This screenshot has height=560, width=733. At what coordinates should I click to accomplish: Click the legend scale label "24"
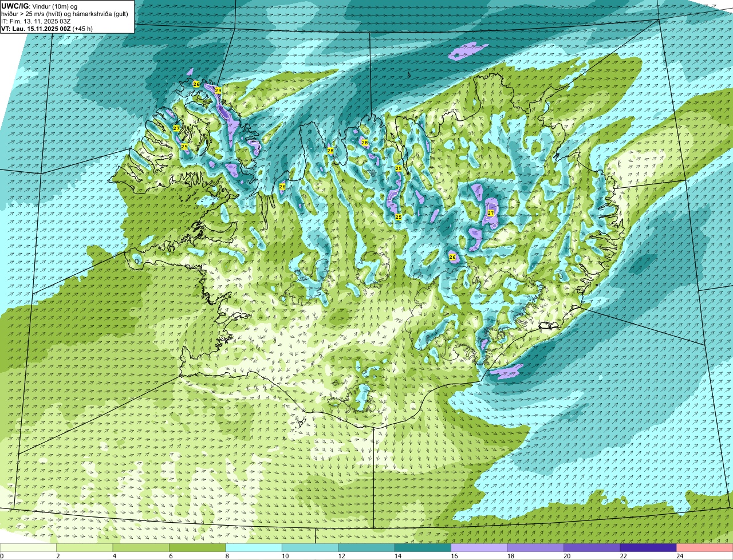680,555
